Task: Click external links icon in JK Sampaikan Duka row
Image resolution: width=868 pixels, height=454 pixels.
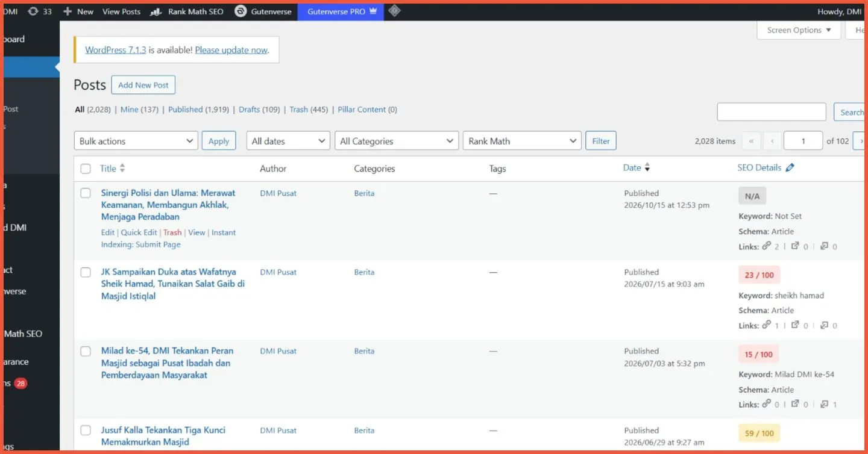Action: tap(796, 325)
